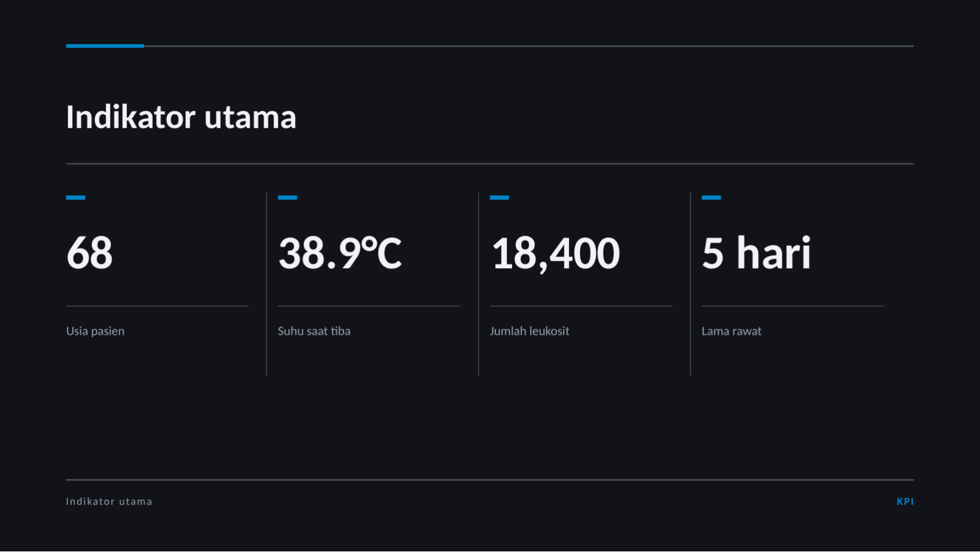Click the divider line under '68'
The height and width of the screenshot is (552, 980).
click(157, 306)
